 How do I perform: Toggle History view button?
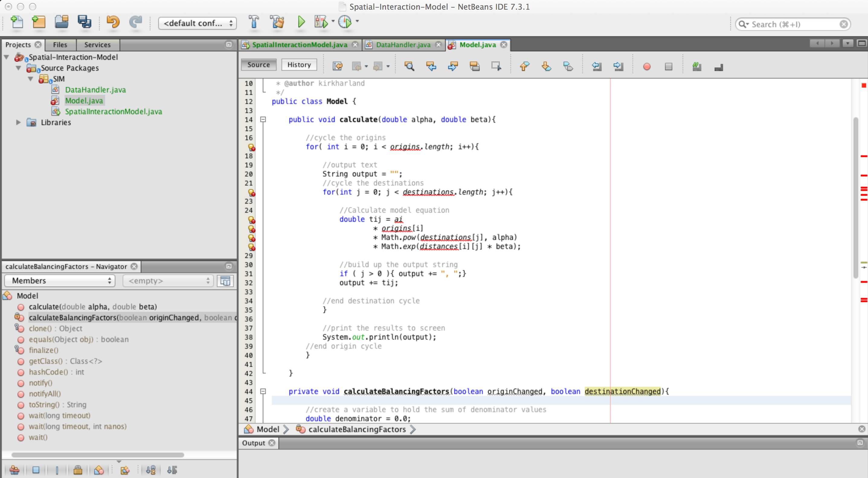(299, 65)
